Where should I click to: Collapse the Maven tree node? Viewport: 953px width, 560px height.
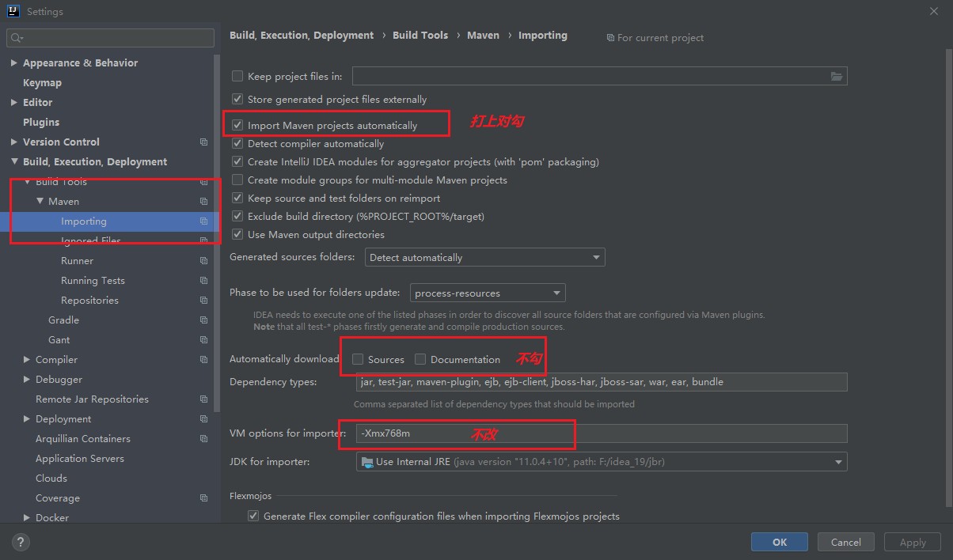[x=40, y=202]
